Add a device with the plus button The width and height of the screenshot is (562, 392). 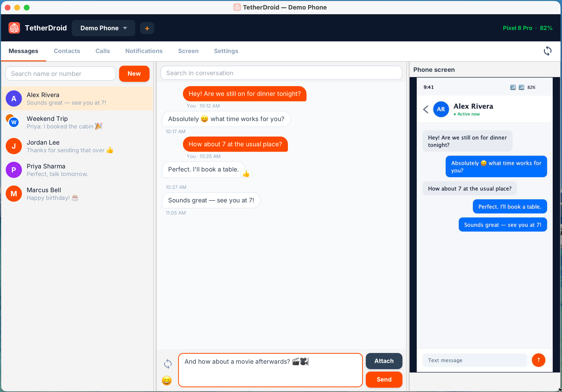click(x=147, y=28)
